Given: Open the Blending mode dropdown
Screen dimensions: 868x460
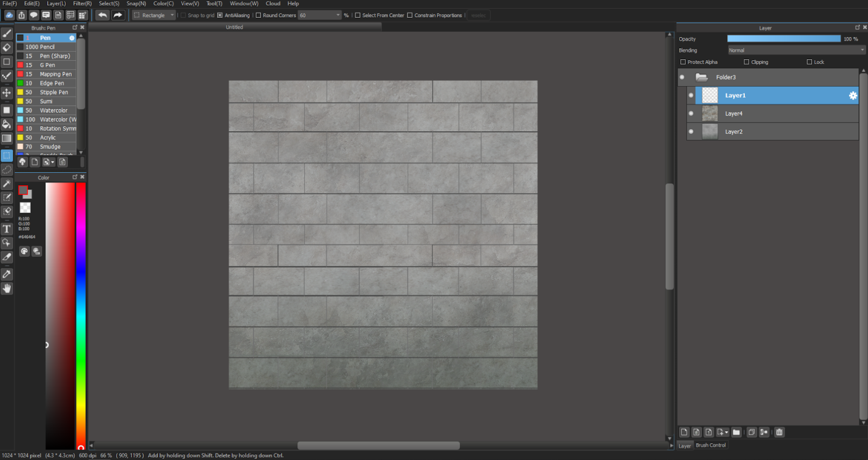Looking at the screenshot, I should [x=796, y=50].
